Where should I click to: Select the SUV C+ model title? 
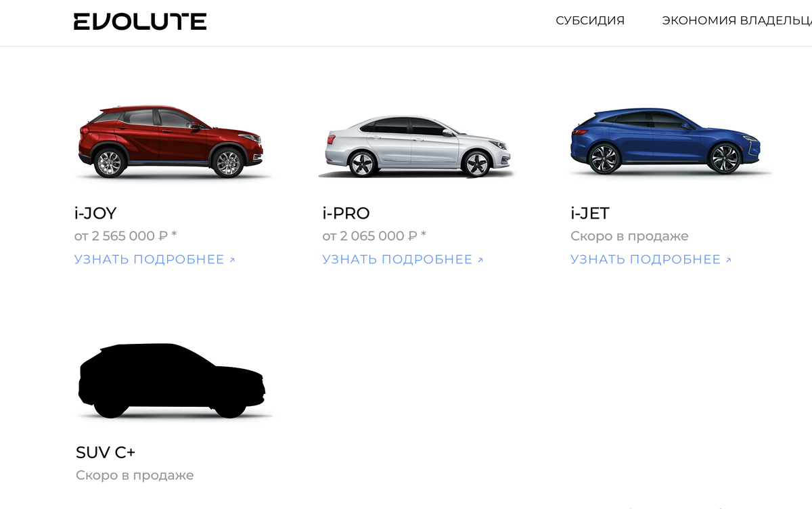(x=106, y=452)
